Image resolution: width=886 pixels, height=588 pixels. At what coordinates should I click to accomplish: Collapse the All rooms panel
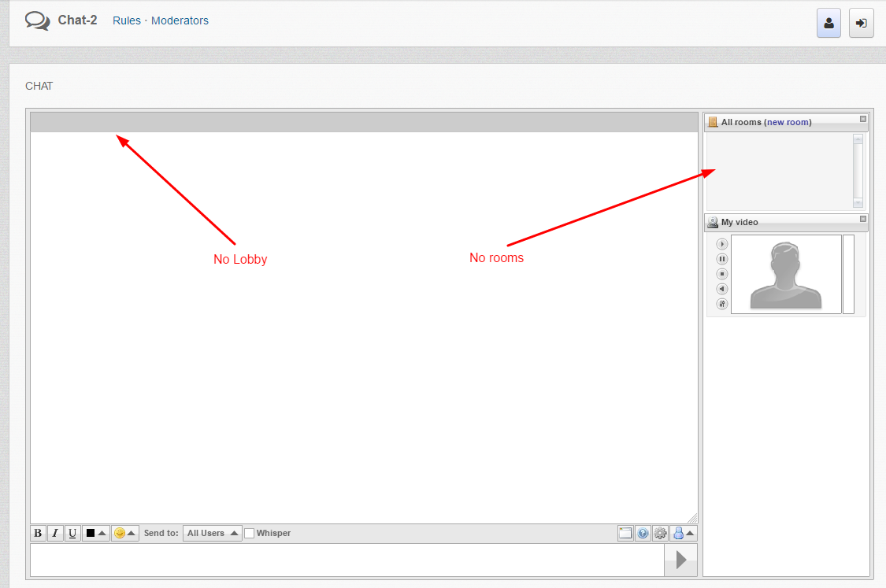[863, 119]
